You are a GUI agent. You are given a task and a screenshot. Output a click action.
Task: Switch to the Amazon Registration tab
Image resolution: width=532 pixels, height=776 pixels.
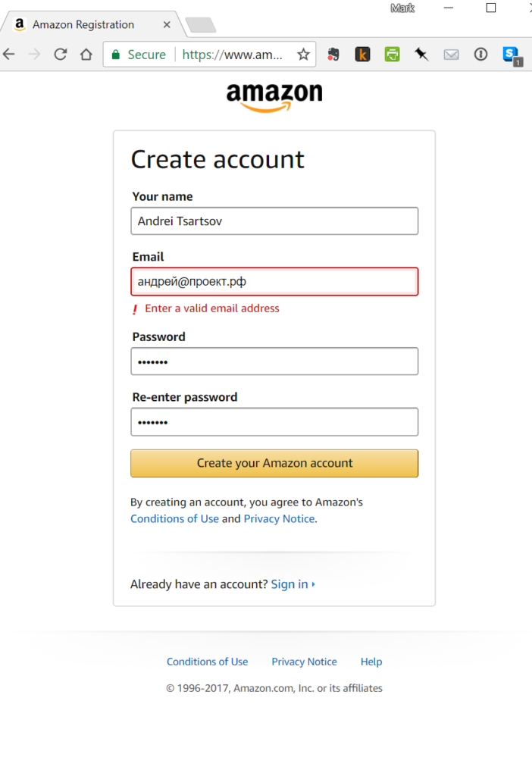[x=83, y=25]
